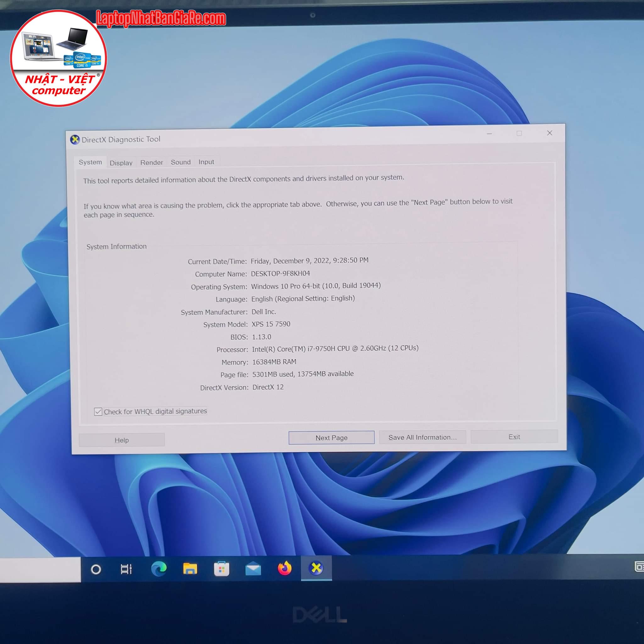Open the Mail app icon
644x644 pixels.
pos(253,569)
